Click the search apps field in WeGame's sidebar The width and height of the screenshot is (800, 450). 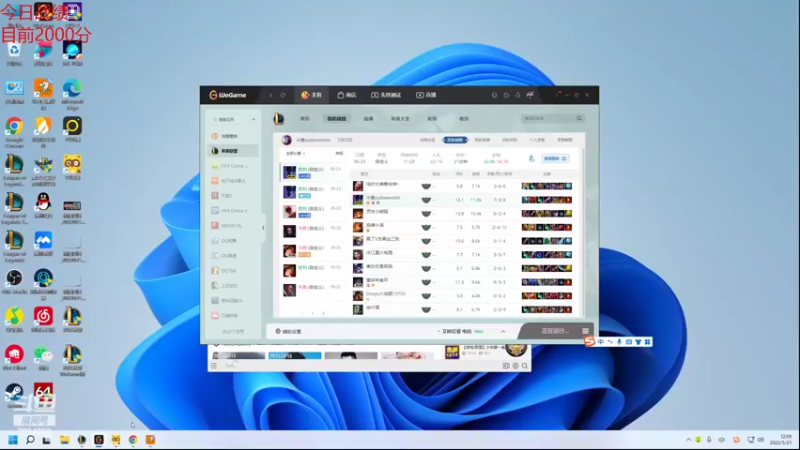click(x=230, y=119)
